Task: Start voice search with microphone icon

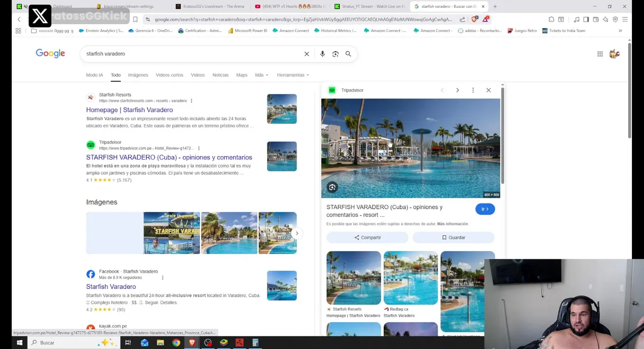Action: pos(322,54)
